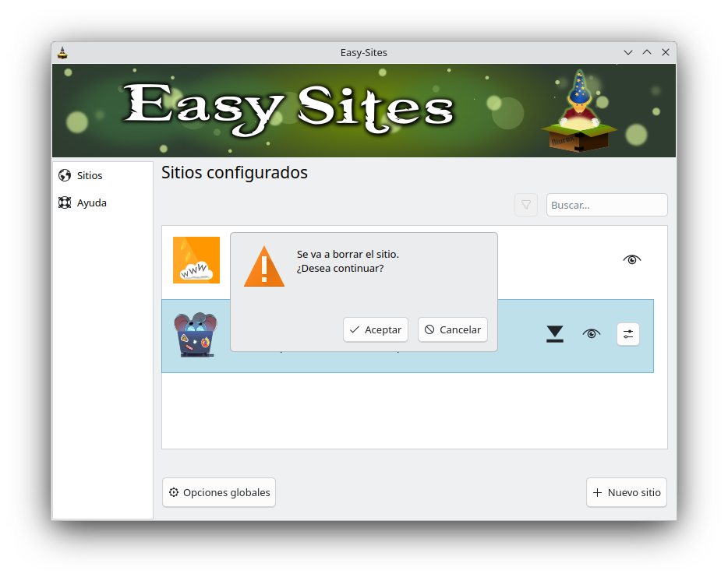This screenshot has height=581, width=728.
Task: Click the wizard mascot in the banner
Action: [579, 111]
